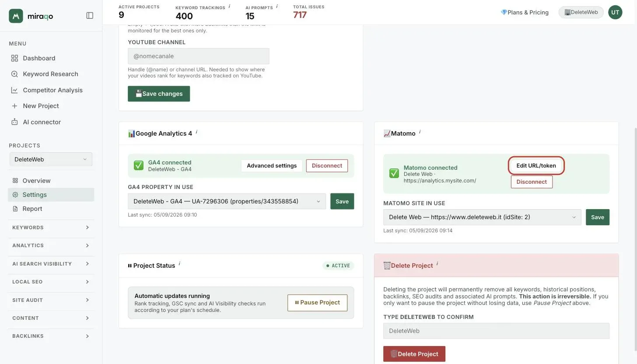The height and width of the screenshot is (364, 637).
Task: Open Keyword Research menu item
Action: coord(50,74)
